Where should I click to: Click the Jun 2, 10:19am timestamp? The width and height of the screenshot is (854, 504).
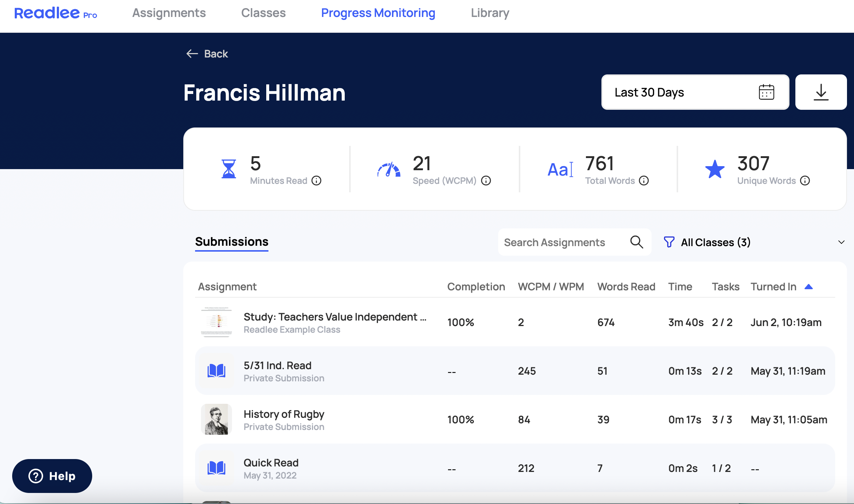click(786, 322)
